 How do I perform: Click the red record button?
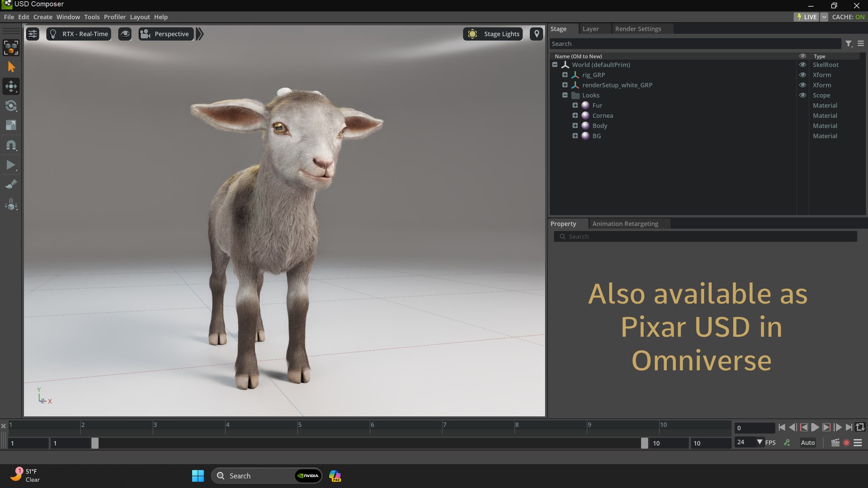pos(846,443)
